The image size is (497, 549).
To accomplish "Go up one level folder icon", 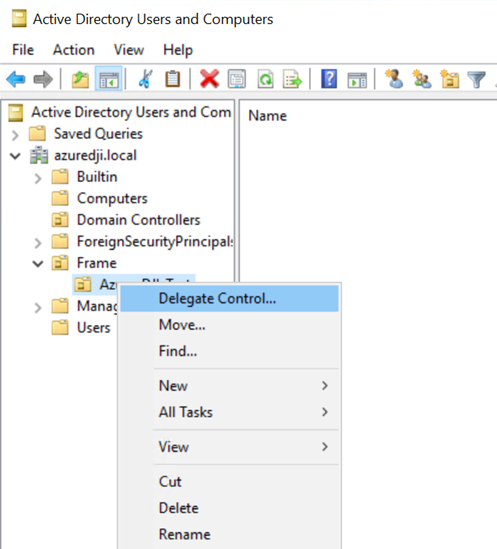I will point(80,79).
